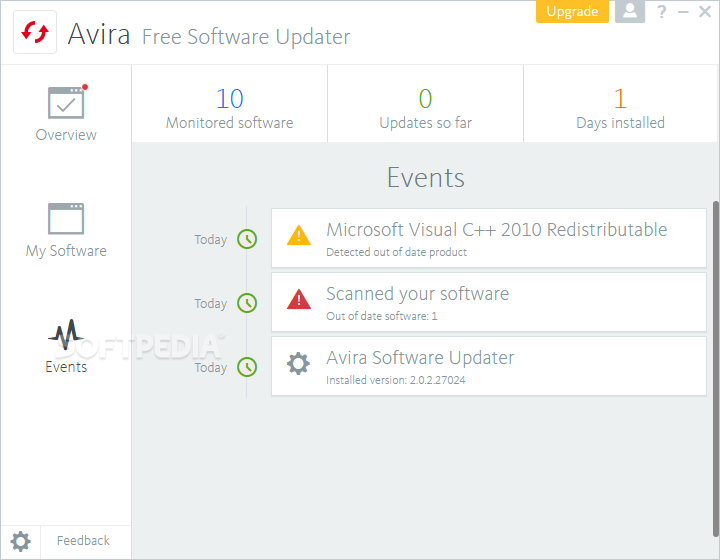Click the Avira red logo icon
Image resolution: width=720 pixels, height=560 pixels.
pyautogui.click(x=35, y=32)
